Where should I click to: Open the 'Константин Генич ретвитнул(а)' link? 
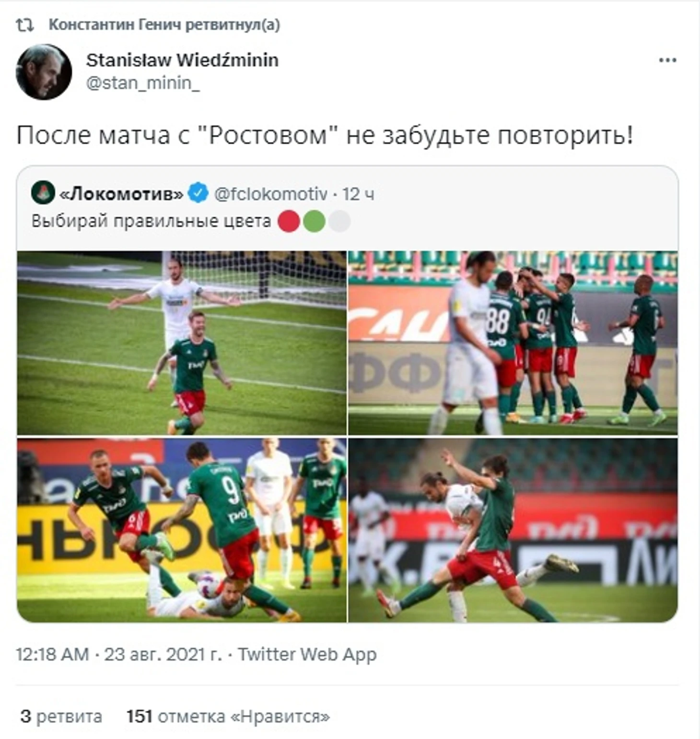click(x=164, y=24)
